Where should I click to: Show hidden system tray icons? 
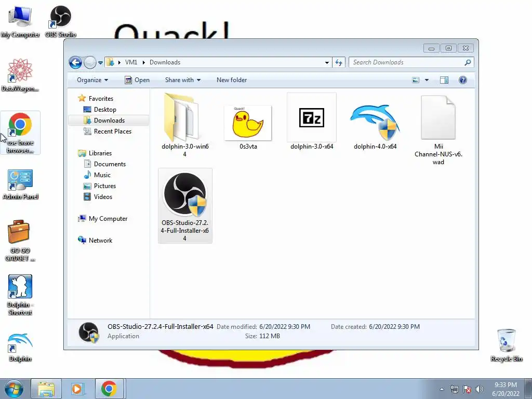point(442,389)
